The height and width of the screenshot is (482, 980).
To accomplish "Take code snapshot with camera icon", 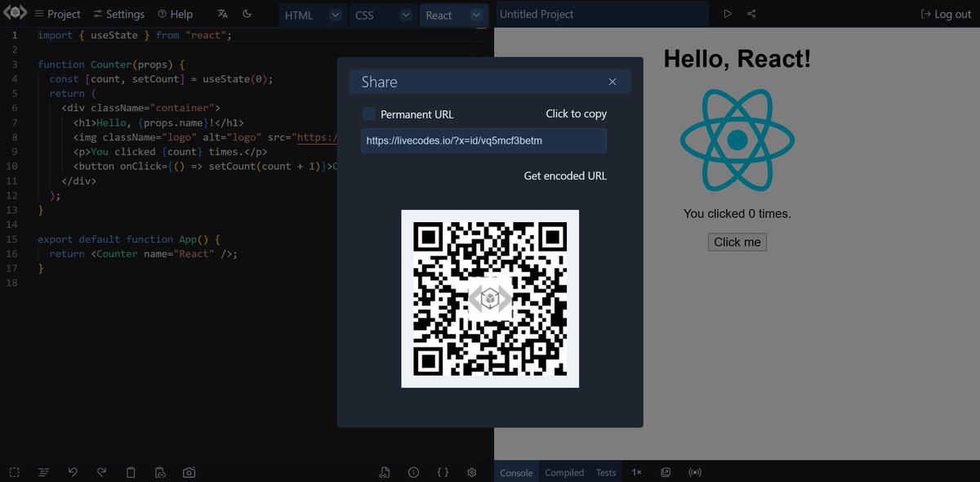I will pos(189,472).
